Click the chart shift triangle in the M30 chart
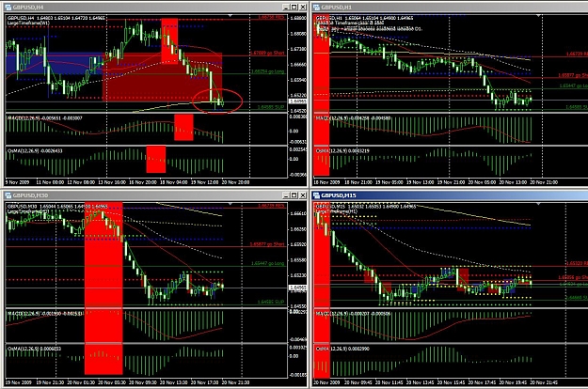 tap(230, 204)
